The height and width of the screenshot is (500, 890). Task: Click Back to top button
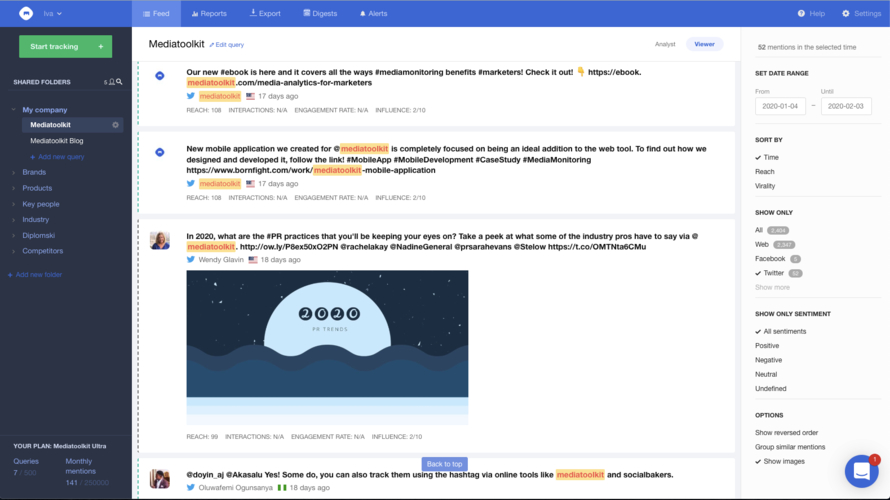point(444,464)
